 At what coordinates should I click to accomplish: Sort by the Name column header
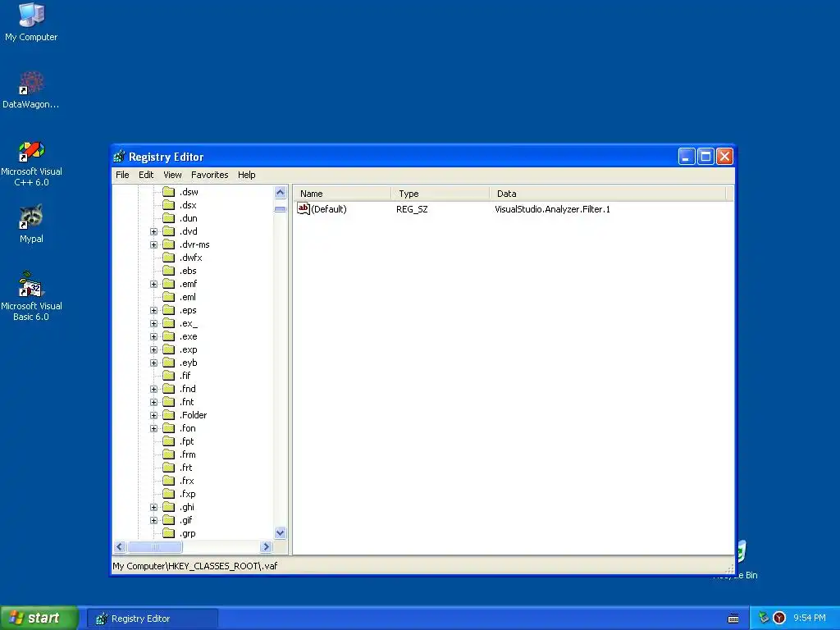tap(342, 194)
